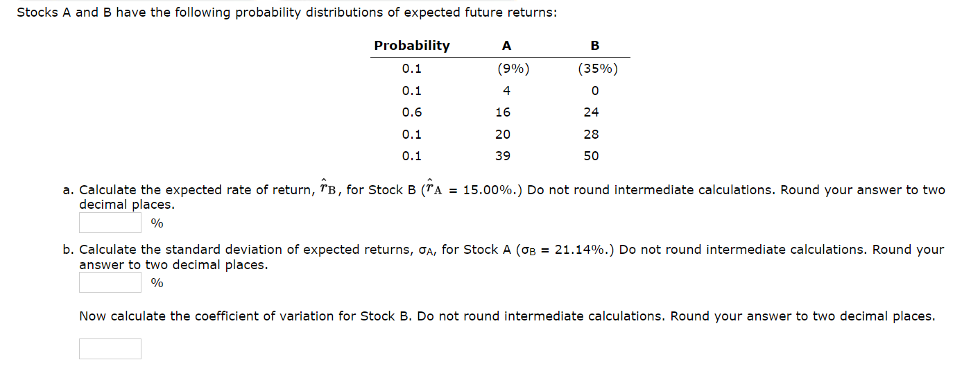Select the value 39 in column A
Image resolution: width=980 pixels, height=369 pixels.
(x=503, y=156)
